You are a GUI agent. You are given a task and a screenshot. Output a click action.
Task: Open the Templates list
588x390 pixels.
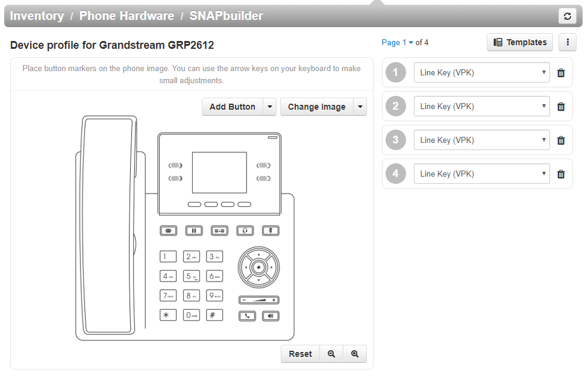pos(520,42)
